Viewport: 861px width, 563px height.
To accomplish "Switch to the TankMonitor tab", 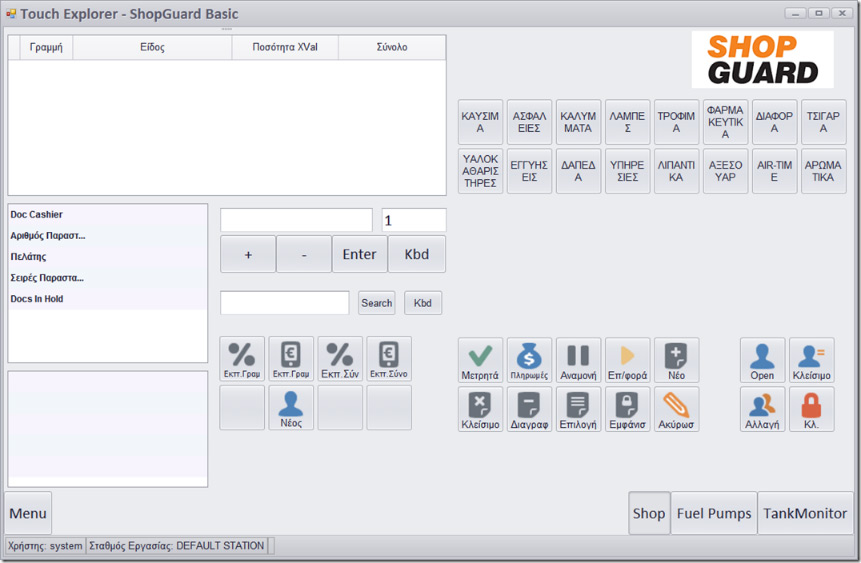I will (x=805, y=513).
